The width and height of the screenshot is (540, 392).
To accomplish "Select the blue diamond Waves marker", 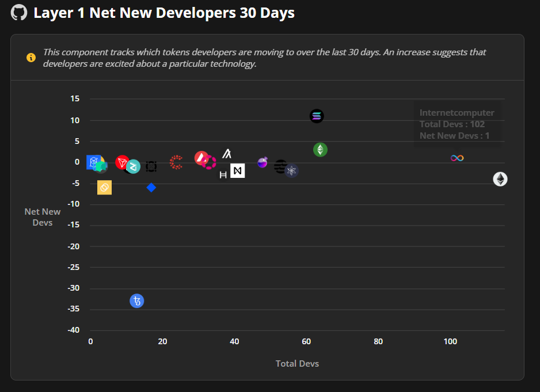I will point(151,188).
